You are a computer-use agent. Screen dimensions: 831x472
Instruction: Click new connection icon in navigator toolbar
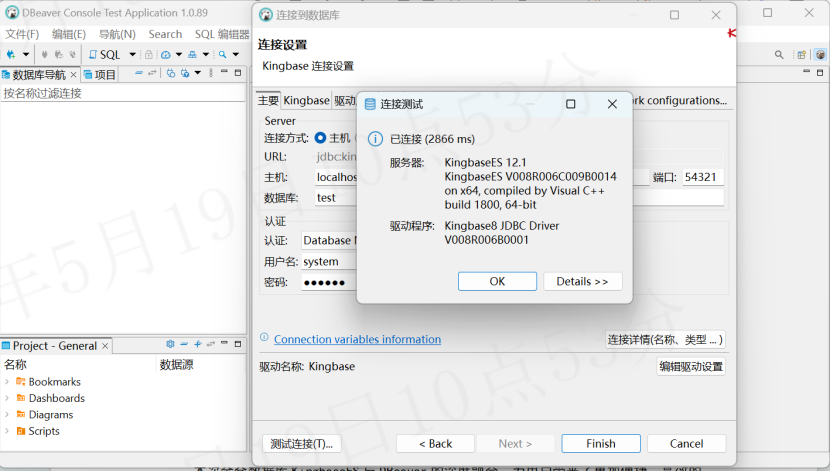171,73
